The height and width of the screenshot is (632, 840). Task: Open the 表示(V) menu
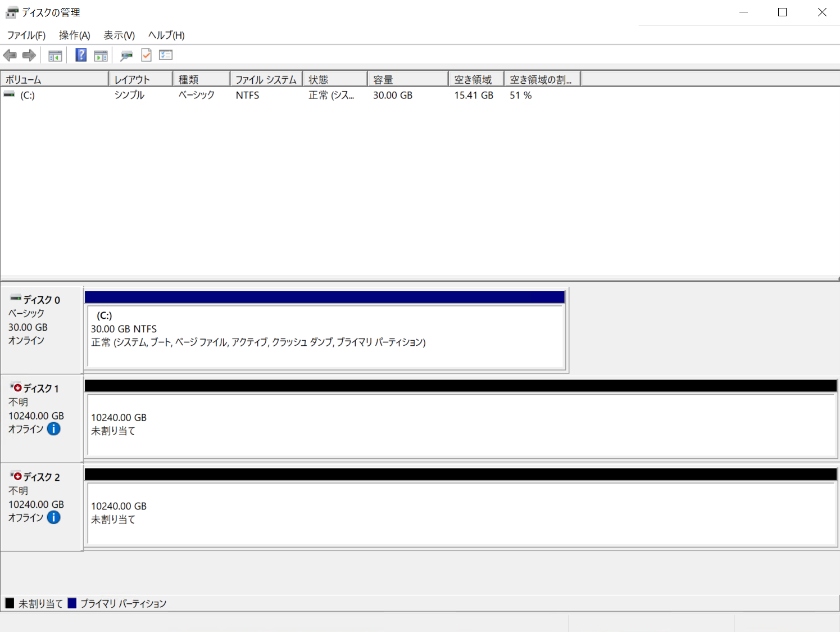pyautogui.click(x=119, y=35)
